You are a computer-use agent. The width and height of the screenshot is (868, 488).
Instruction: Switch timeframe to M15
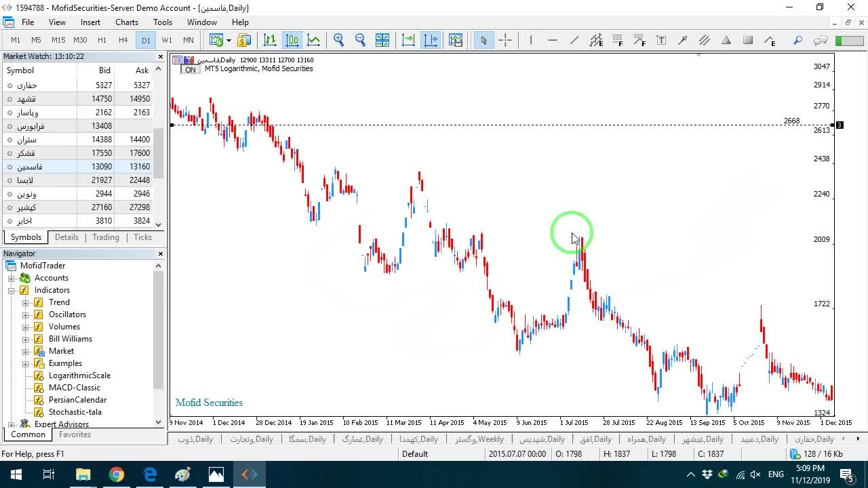tap(58, 40)
